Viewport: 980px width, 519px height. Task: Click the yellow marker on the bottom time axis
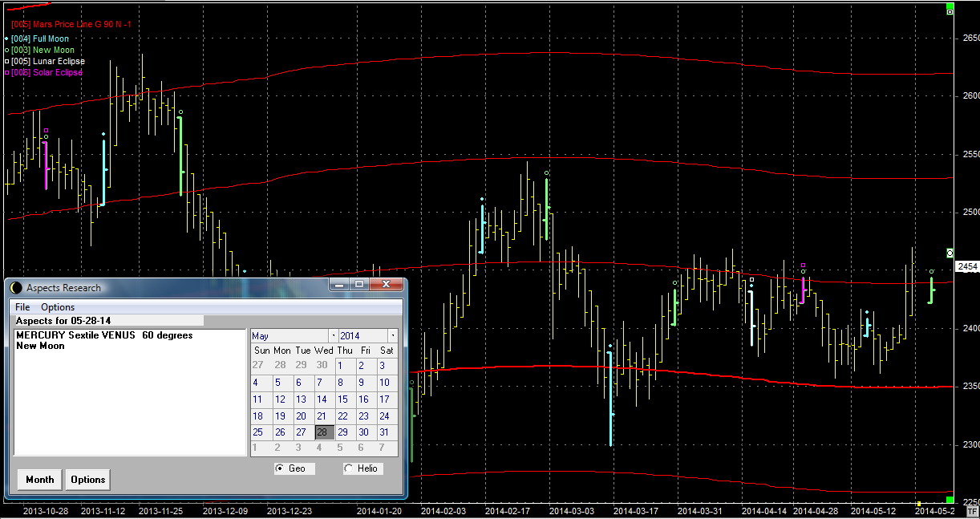[919, 504]
